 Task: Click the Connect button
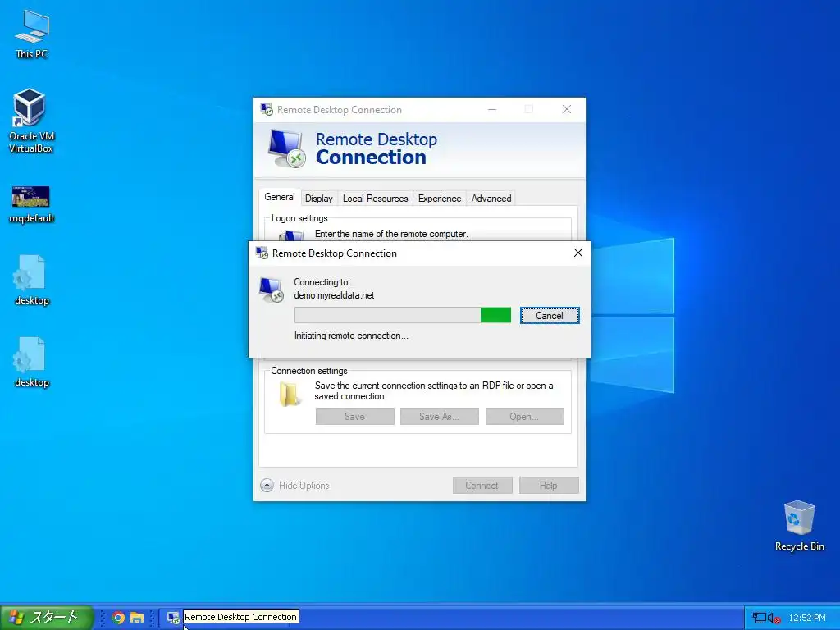click(482, 486)
